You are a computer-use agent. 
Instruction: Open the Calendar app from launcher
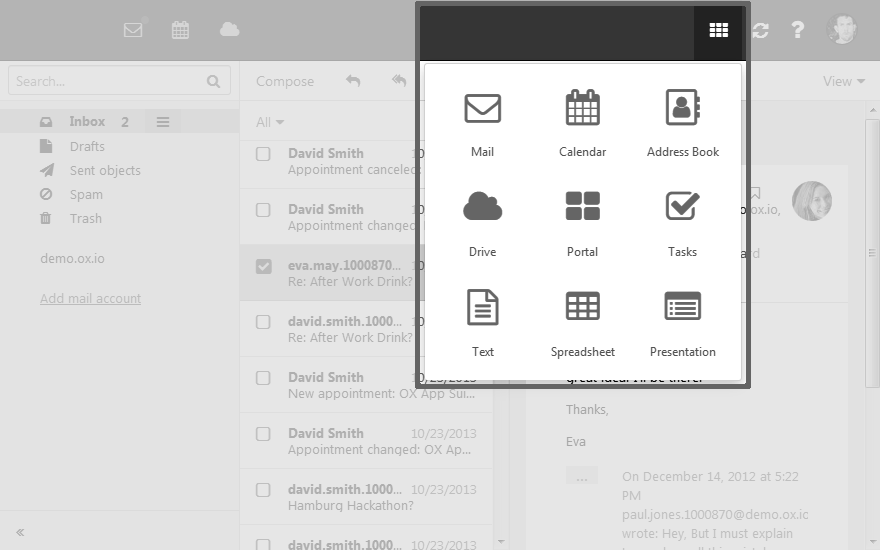[582, 125]
